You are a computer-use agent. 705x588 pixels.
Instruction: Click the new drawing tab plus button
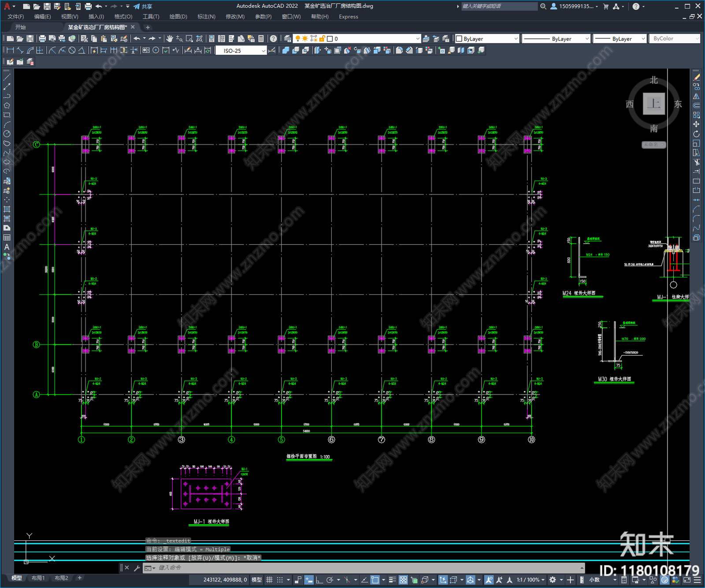(148, 27)
